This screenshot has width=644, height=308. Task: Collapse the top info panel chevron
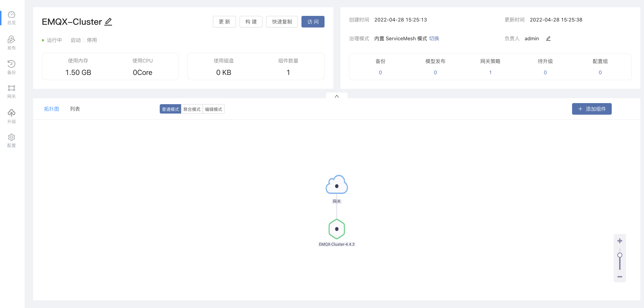coord(337,96)
